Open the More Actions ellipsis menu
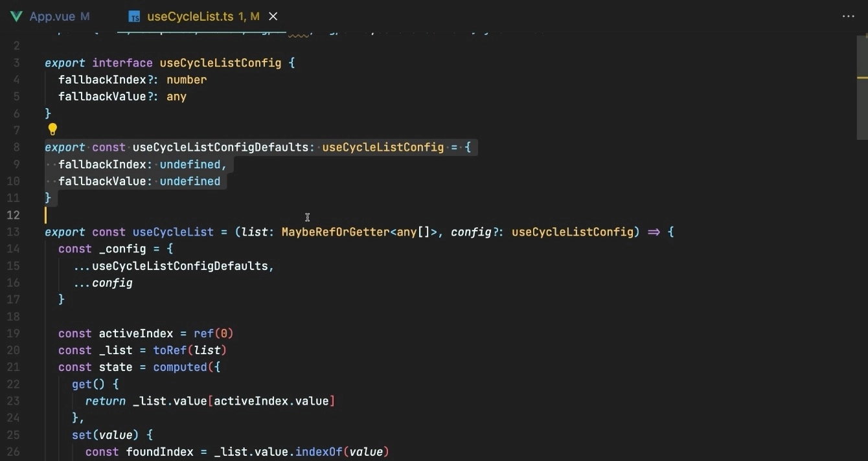 click(x=849, y=16)
